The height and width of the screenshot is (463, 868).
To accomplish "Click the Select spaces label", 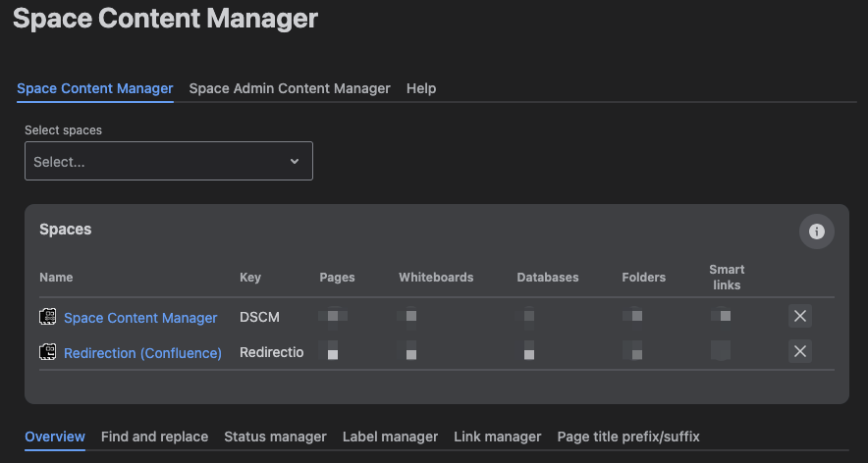I will click(x=63, y=130).
